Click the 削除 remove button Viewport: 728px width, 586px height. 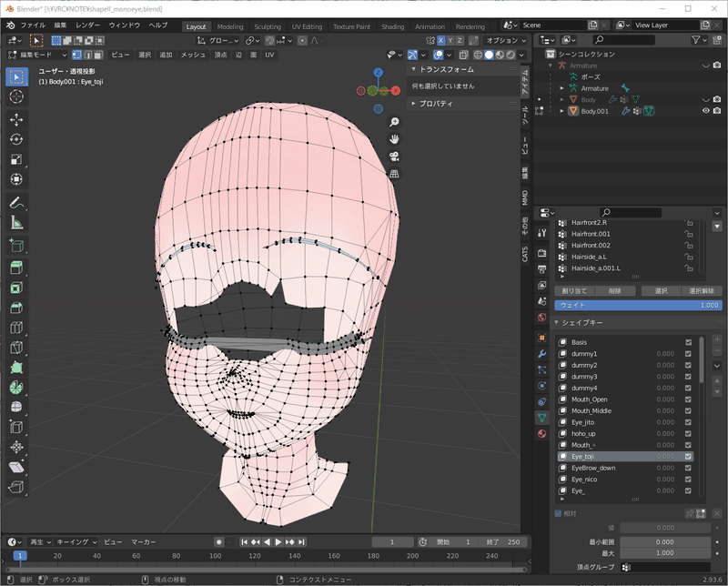[x=615, y=291]
